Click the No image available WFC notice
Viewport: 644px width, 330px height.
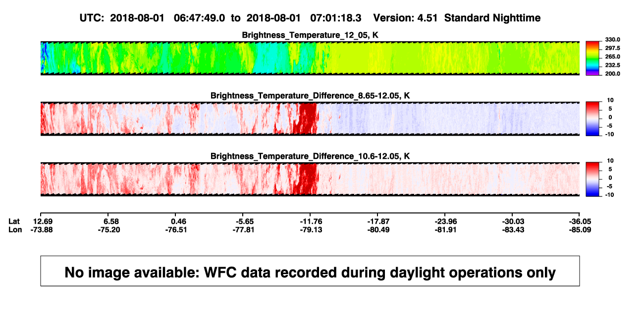coord(310,271)
